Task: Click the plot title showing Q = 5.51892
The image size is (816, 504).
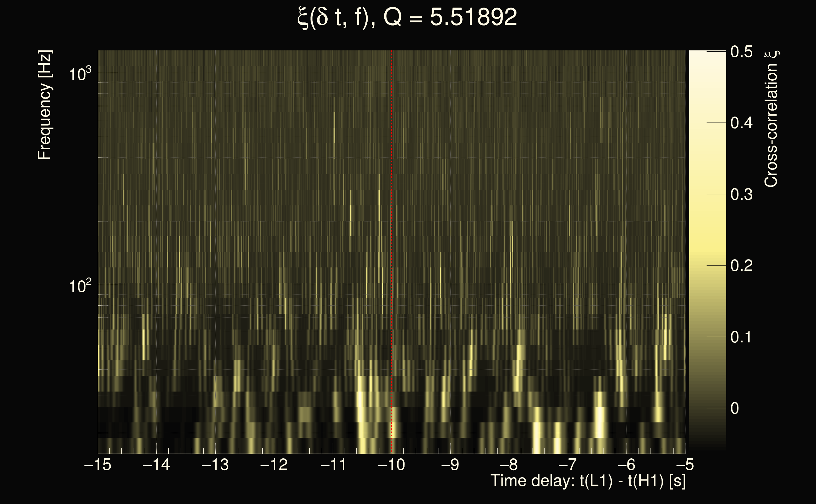Action: click(x=407, y=17)
